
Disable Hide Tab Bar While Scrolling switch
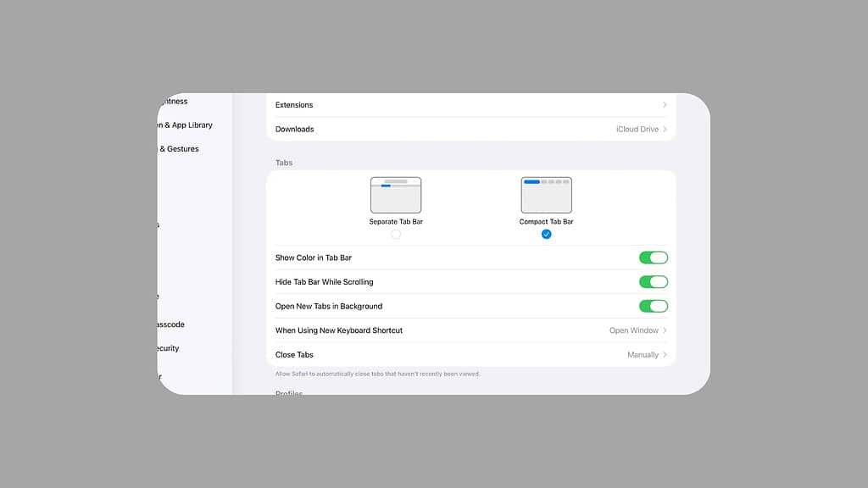(x=654, y=281)
